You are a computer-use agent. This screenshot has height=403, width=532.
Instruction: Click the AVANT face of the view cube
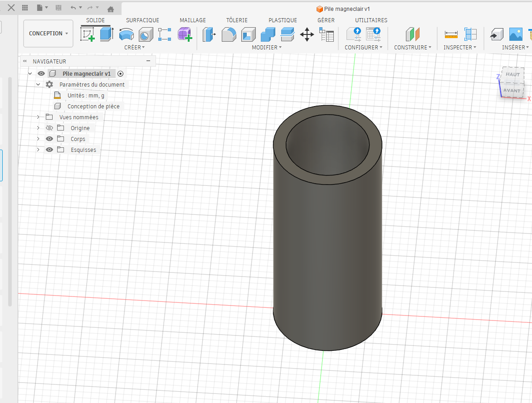pyautogui.click(x=512, y=90)
